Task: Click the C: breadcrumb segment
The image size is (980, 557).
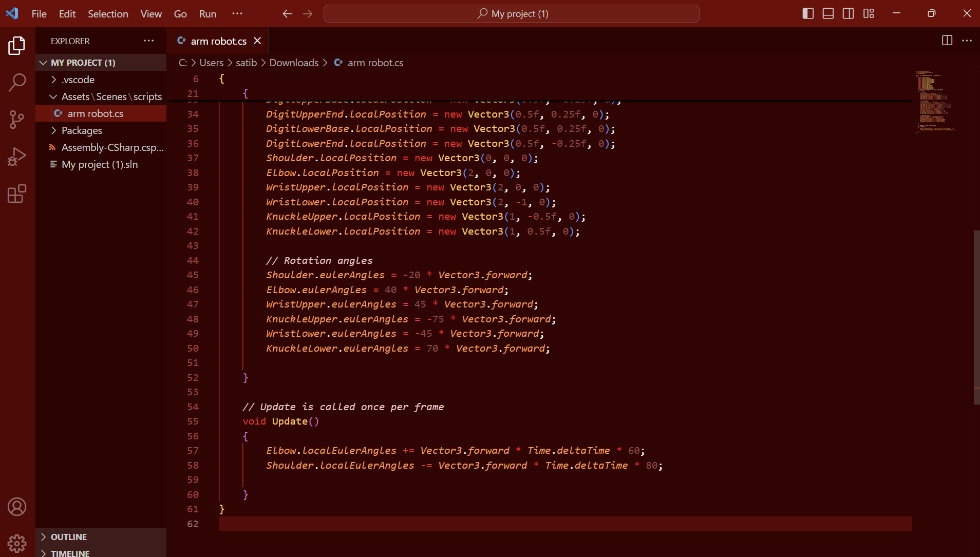Action: pyautogui.click(x=182, y=63)
